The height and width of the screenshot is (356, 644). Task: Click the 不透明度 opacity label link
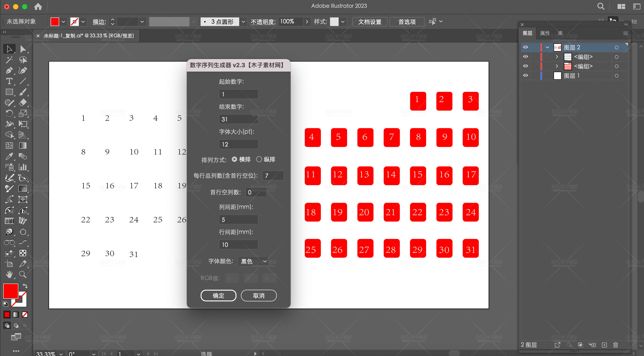(263, 22)
